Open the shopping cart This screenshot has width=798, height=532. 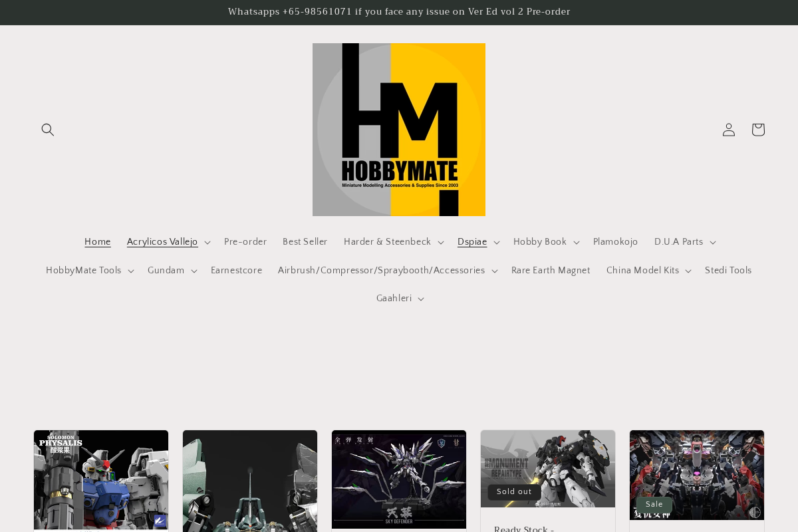[758, 129]
